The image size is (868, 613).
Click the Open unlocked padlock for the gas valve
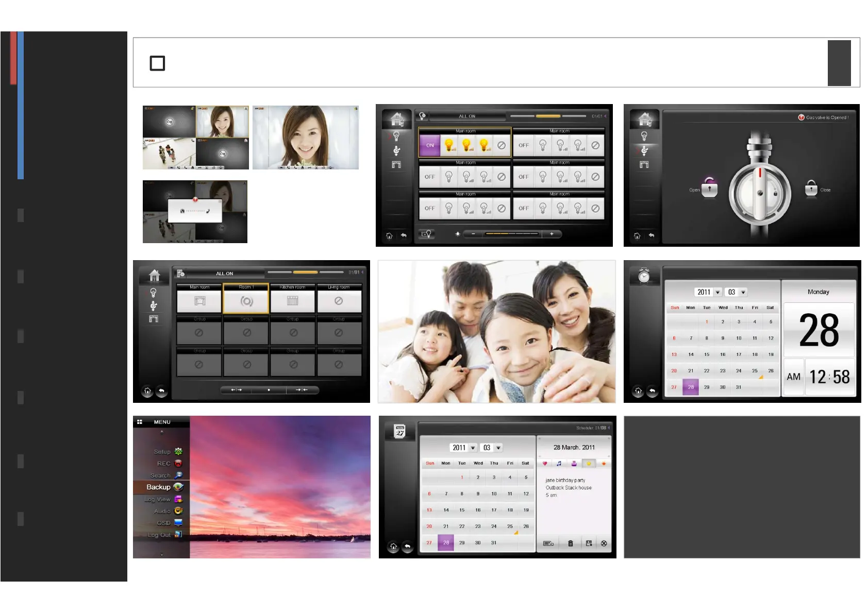[709, 187]
